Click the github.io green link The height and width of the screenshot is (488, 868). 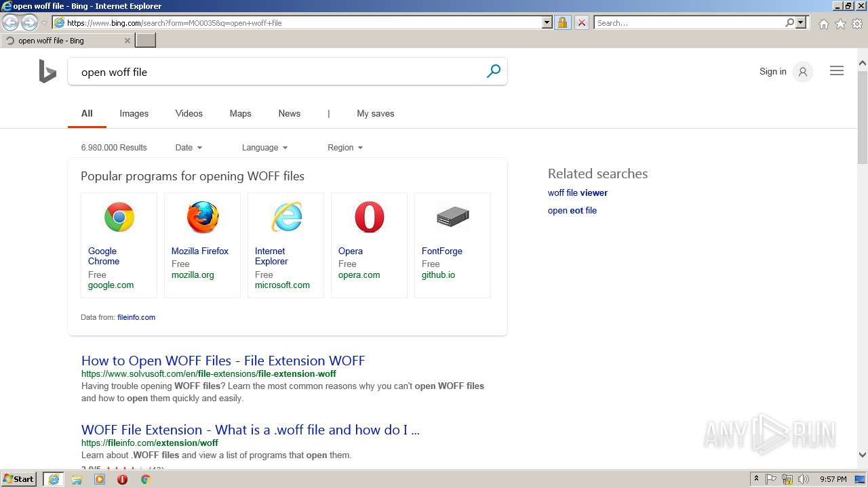[x=438, y=275]
